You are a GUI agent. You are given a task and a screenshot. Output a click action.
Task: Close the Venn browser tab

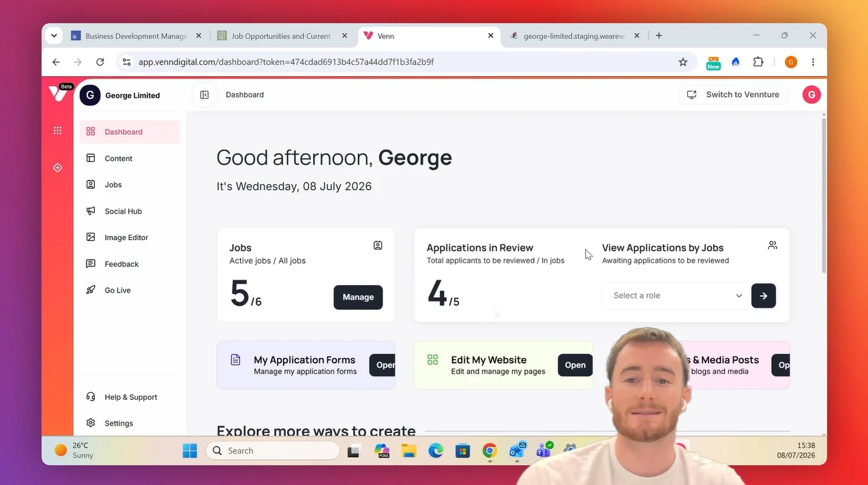click(490, 35)
